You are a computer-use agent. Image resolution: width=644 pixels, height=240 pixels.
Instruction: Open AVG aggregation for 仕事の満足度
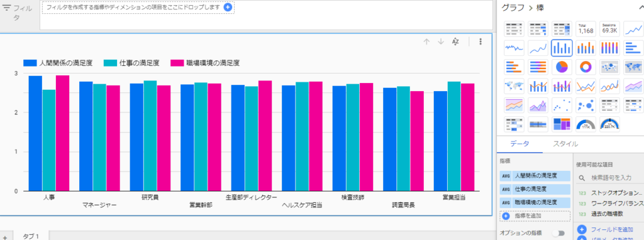click(x=506, y=189)
